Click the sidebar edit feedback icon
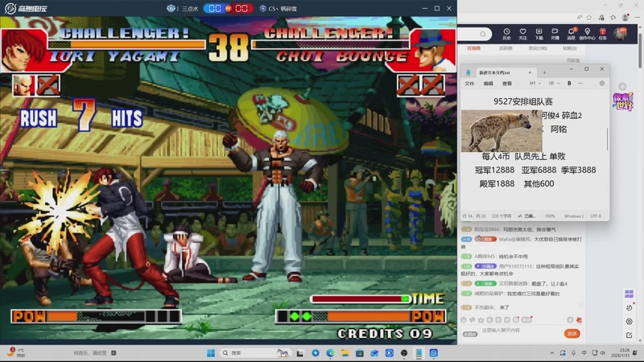Screen dimensions: 644x362 pyautogui.click(x=630, y=335)
